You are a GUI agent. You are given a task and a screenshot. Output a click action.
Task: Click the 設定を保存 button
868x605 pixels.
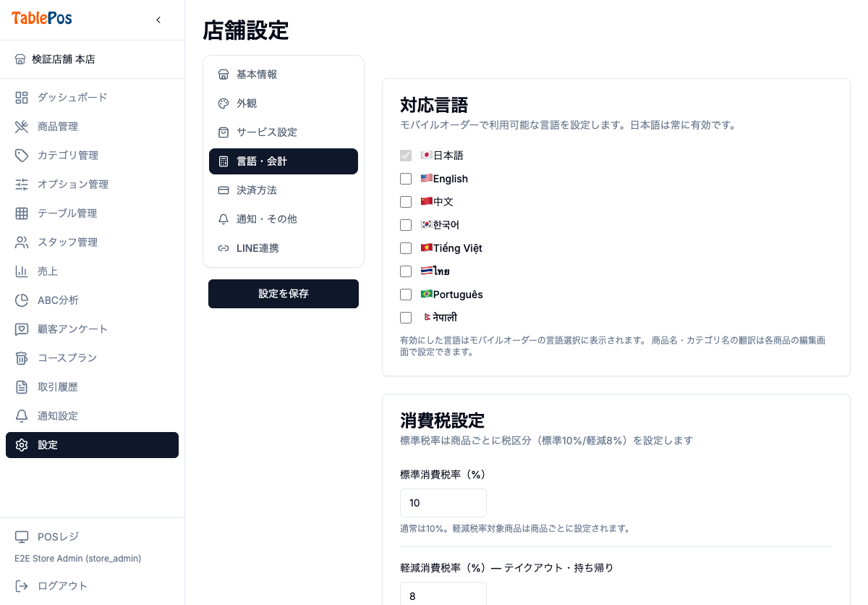point(284,294)
